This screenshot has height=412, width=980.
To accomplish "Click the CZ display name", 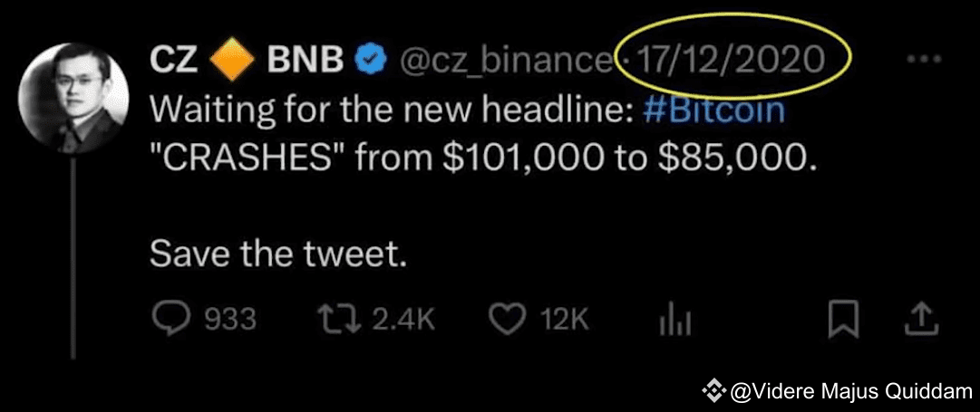I will pyautogui.click(x=175, y=61).
